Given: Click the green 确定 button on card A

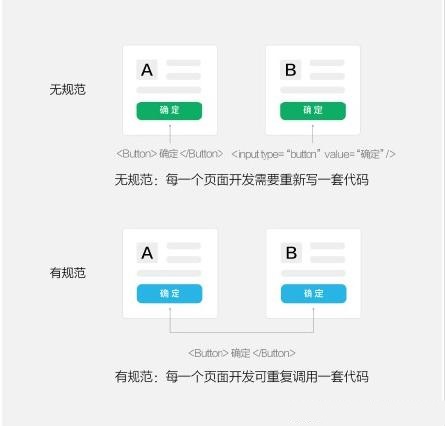Looking at the screenshot, I should click(169, 111).
